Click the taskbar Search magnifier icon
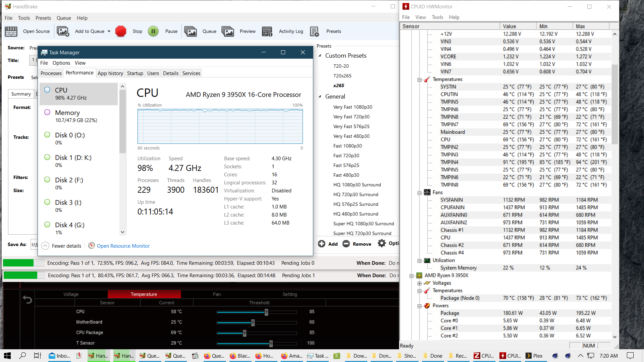 22,356
